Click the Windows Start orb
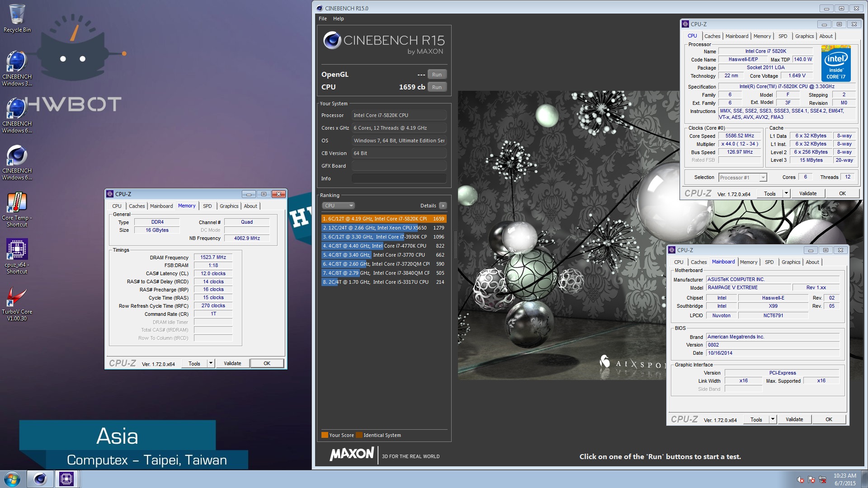This screenshot has height=488, width=868. click(x=12, y=479)
